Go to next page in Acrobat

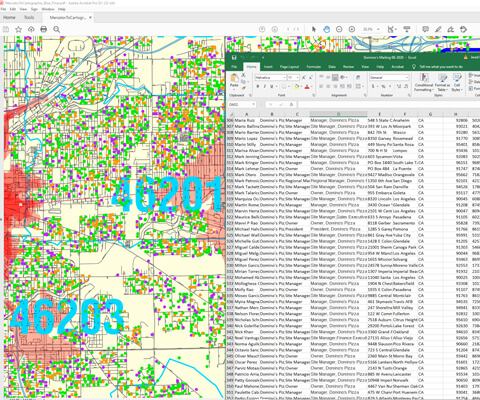pyautogui.click(x=274, y=29)
